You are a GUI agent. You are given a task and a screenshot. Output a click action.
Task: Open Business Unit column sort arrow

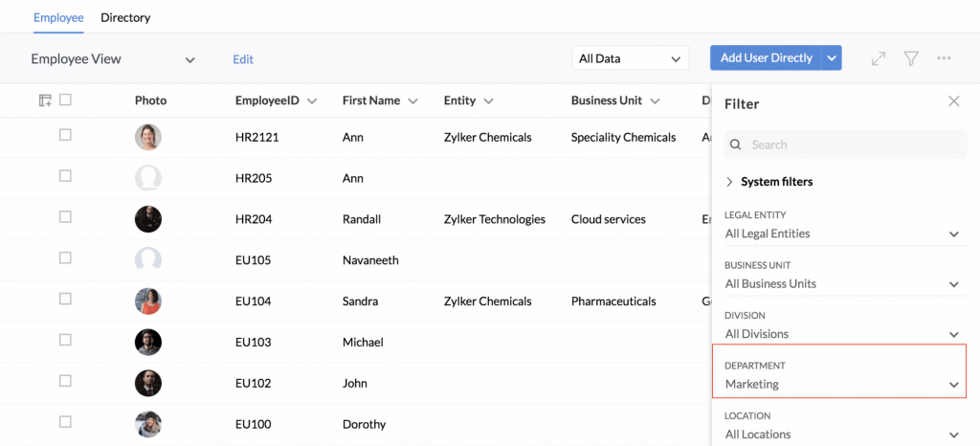(x=655, y=101)
